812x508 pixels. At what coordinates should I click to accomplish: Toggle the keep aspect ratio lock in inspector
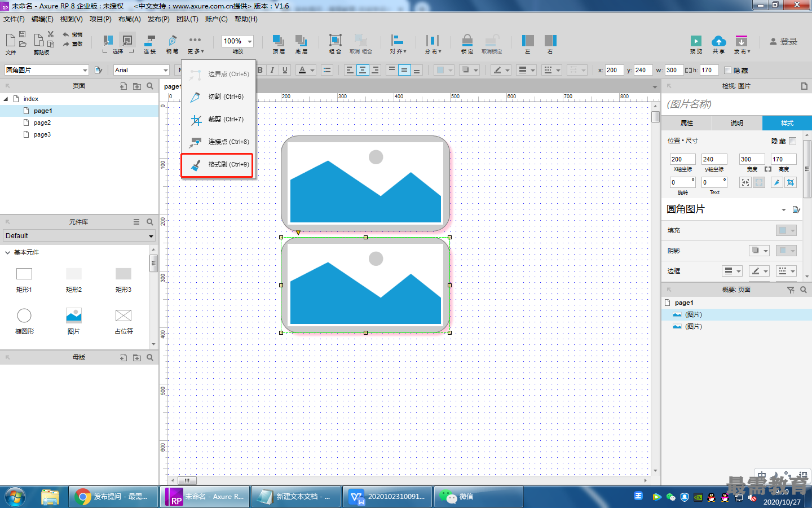coord(768,169)
